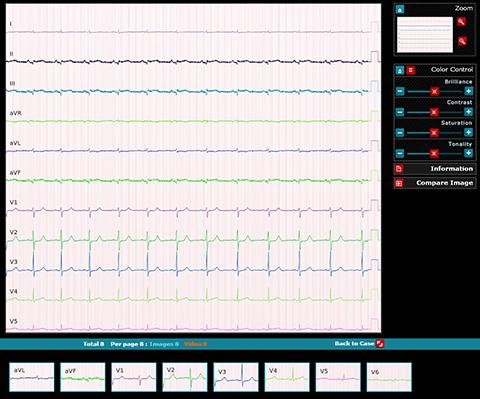Collapse the Zoom panel with its arrow icon
Viewport: 480px width, 399px height.
pos(400,9)
